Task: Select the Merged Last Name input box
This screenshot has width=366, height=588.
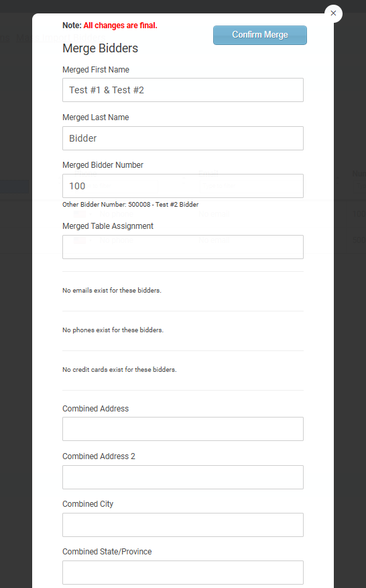Action: (183, 138)
